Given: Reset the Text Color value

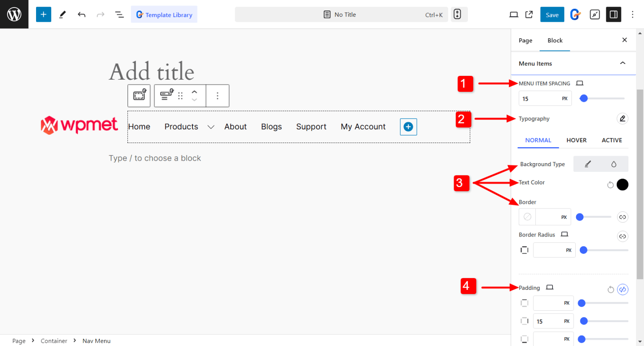Looking at the screenshot, I should point(610,185).
